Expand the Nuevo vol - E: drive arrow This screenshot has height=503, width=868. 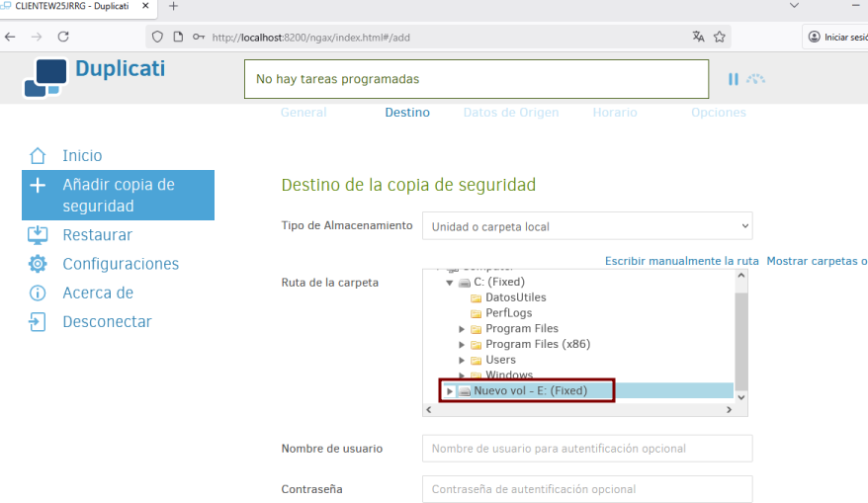(x=450, y=390)
